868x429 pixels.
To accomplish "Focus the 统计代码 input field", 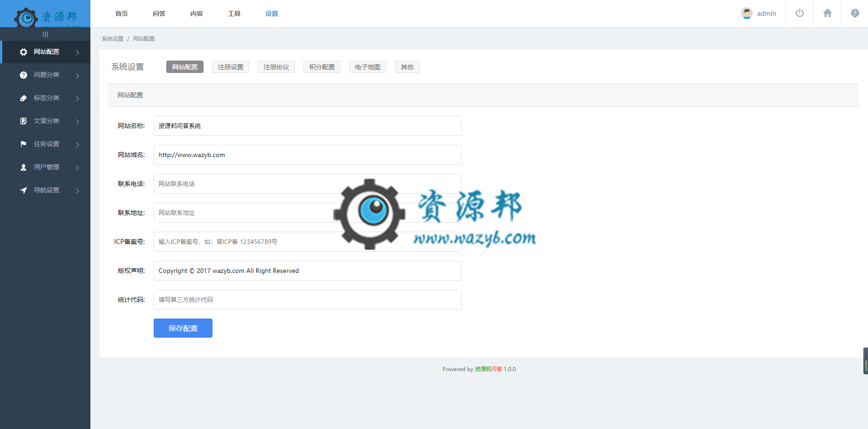I will 308,300.
